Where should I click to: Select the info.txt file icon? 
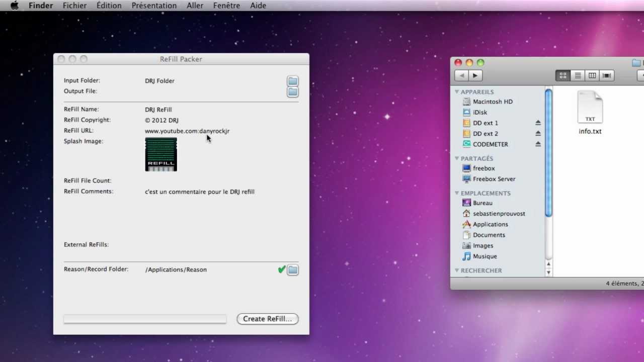click(x=590, y=107)
